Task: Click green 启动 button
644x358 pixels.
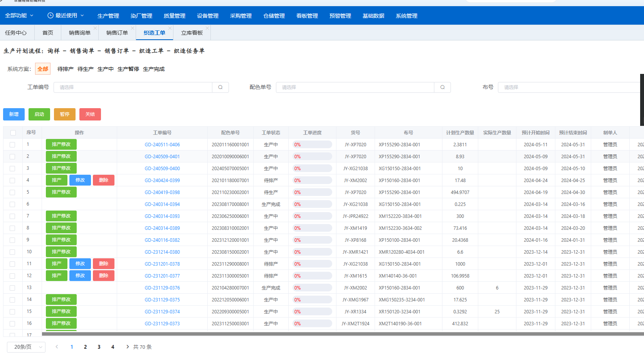Action: 39,114
